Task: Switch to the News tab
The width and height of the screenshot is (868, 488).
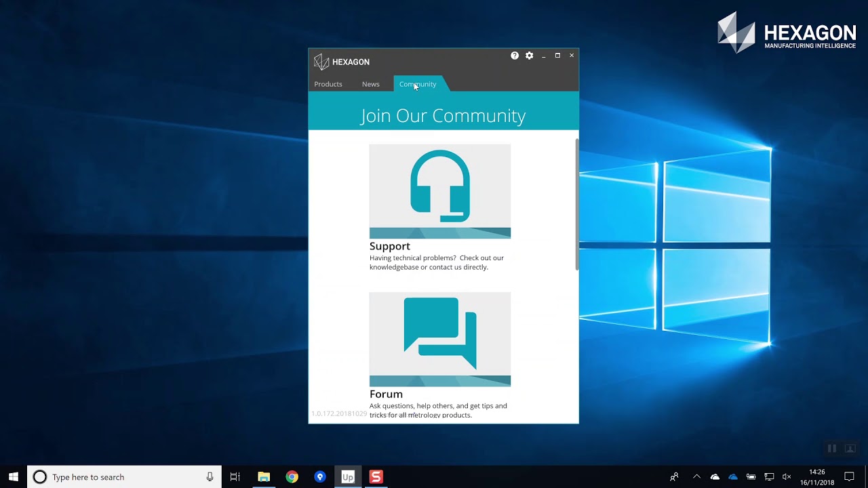Action: pos(370,84)
